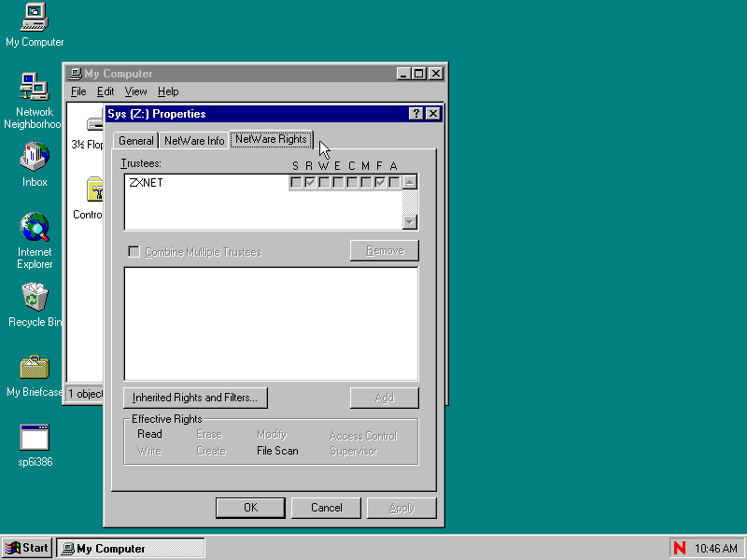Click the My Computer window title icon
747x560 pixels.
pyautogui.click(x=76, y=74)
